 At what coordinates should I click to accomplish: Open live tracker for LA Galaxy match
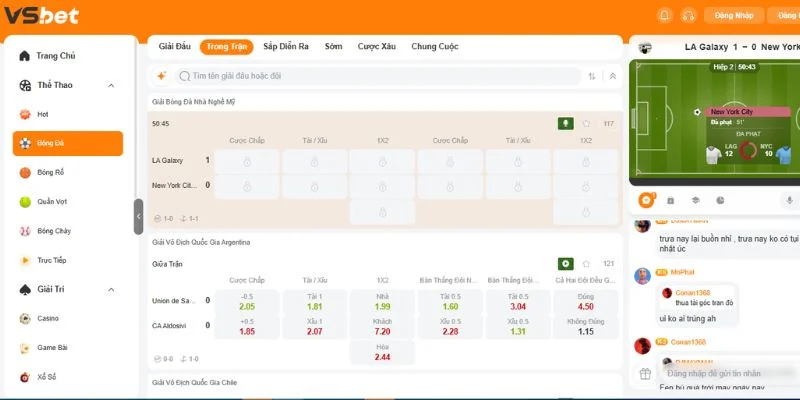[x=565, y=123]
